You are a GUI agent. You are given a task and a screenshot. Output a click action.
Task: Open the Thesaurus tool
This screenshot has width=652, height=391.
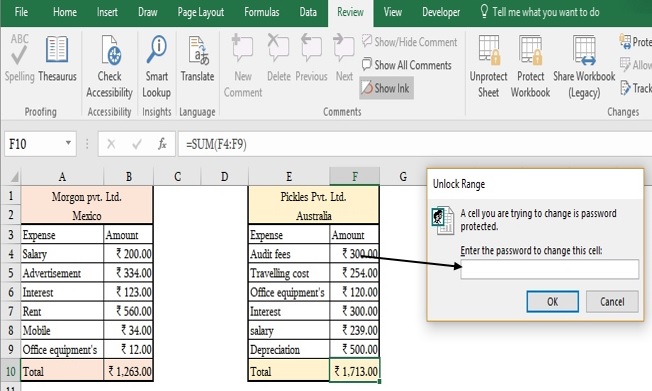[57, 58]
